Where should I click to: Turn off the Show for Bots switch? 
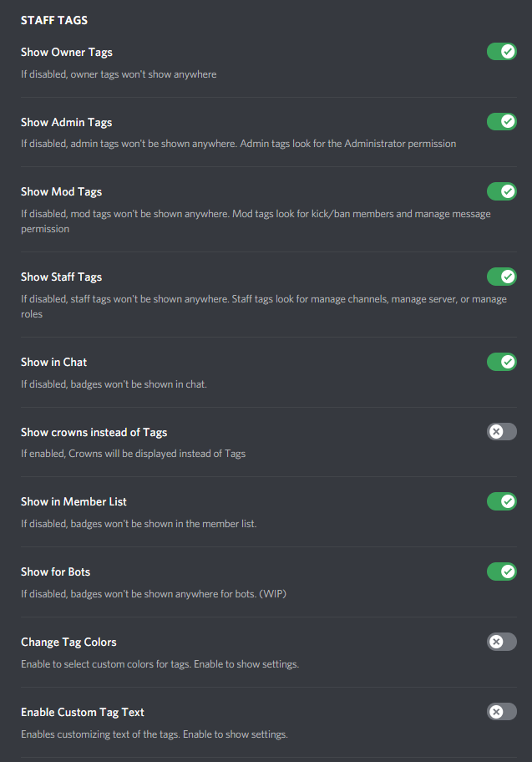[501, 571]
